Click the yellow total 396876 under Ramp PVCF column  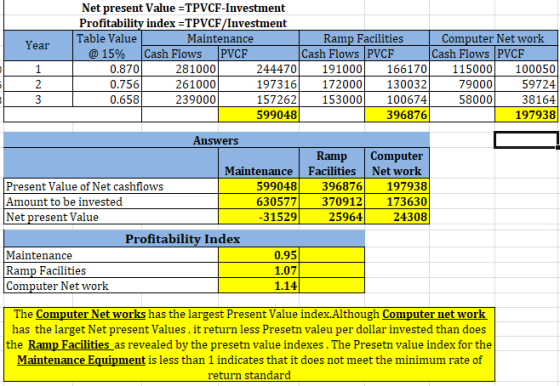[x=397, y=115]
